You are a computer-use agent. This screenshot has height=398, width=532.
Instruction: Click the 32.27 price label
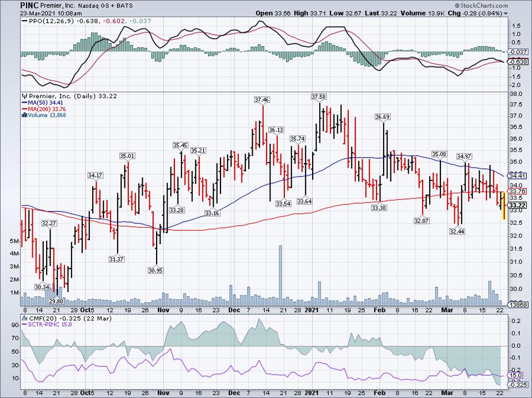point(49,223)
